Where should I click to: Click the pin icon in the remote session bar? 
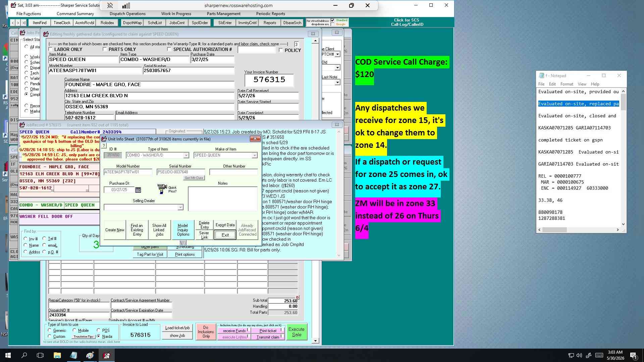(x=110, y=5)
